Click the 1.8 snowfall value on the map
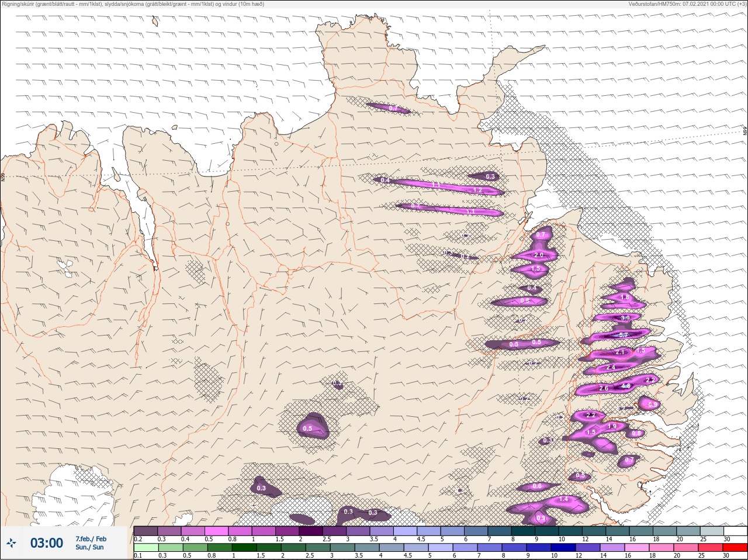The width and height of the screenshot is (748, 560). tap(625, 298)
